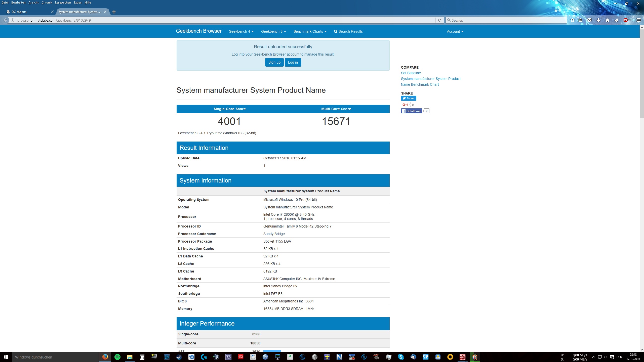Image resolution: width=644 pixels, height=362 pixels.
Task: Open the Datei menu
Action: click(x=5, y=3)
